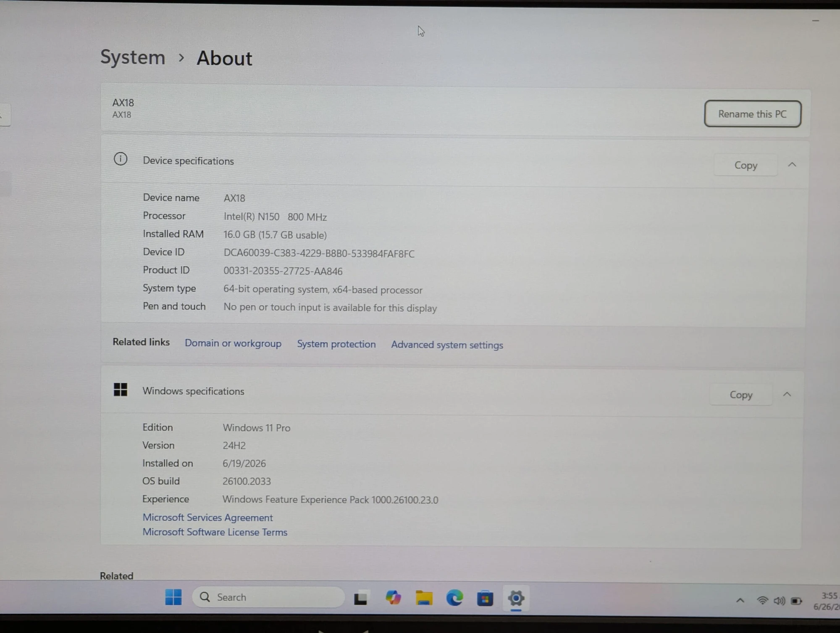The image size is (840, 633).
Task: Rename this PC
Action: (753, 114)
